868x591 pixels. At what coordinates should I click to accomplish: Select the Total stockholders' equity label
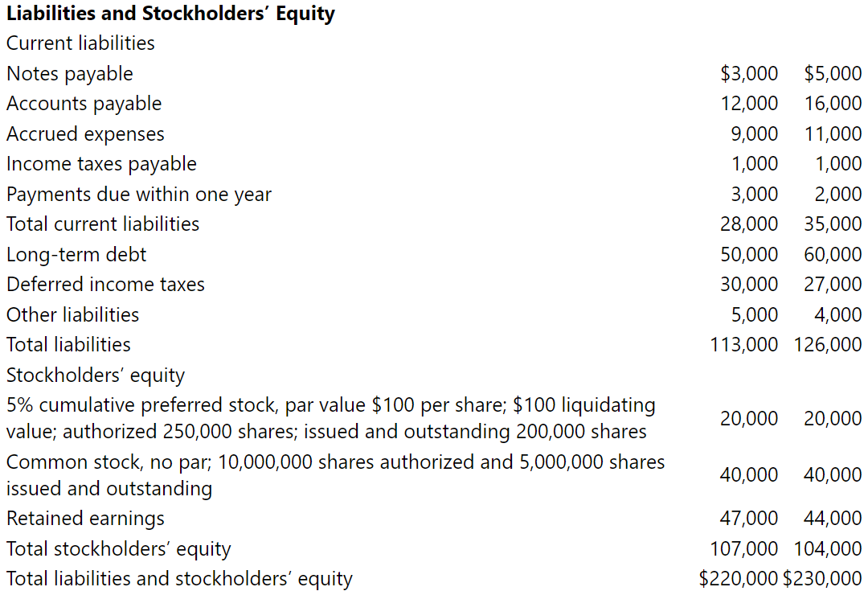[118, 549]
